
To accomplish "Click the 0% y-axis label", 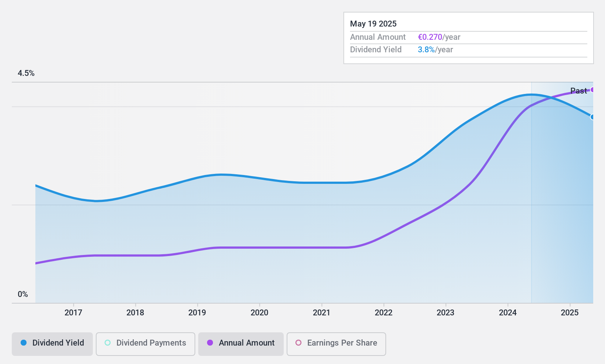I will [x=23, y=294].
